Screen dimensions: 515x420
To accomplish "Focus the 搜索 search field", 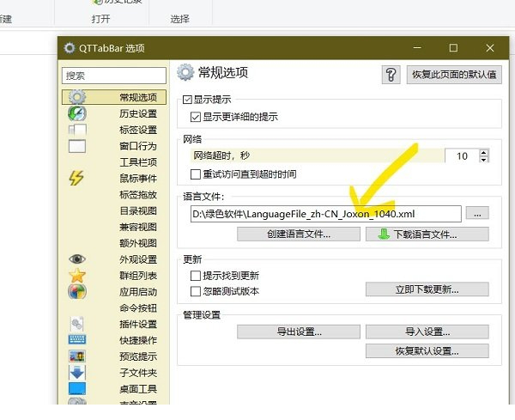I will tap(114, 76).
